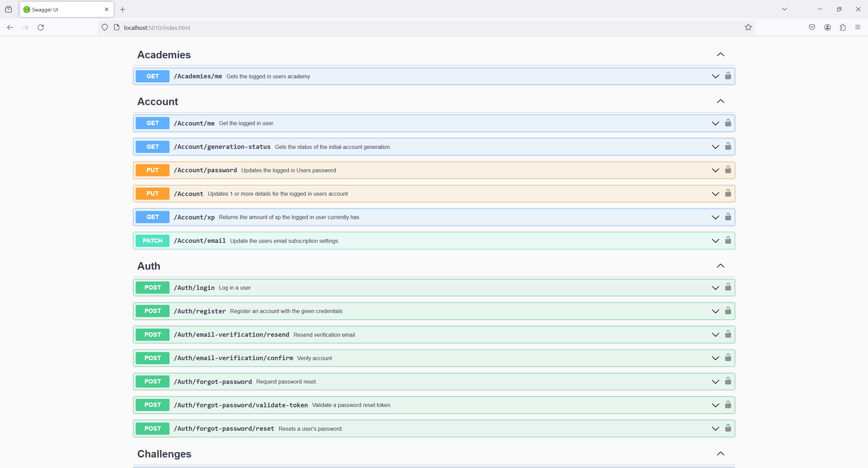Collapse the Auth endpoints section
This screenshot has height=468, width=868.
pos(721,266)
